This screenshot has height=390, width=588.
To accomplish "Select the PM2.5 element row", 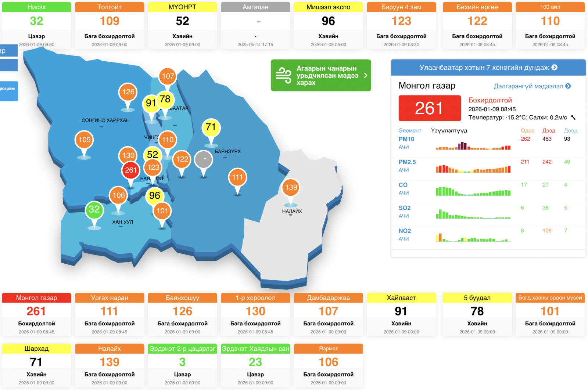I will 407,162.
